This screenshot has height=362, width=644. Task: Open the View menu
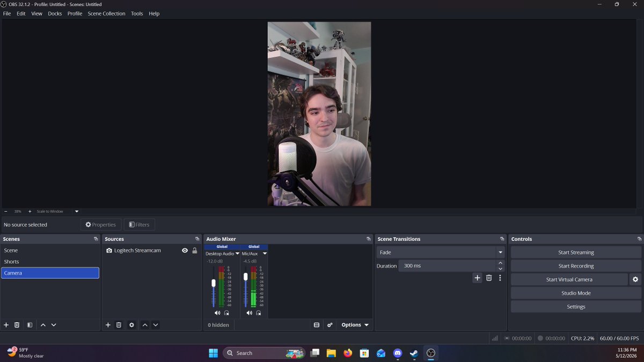(x=36, y=13)
